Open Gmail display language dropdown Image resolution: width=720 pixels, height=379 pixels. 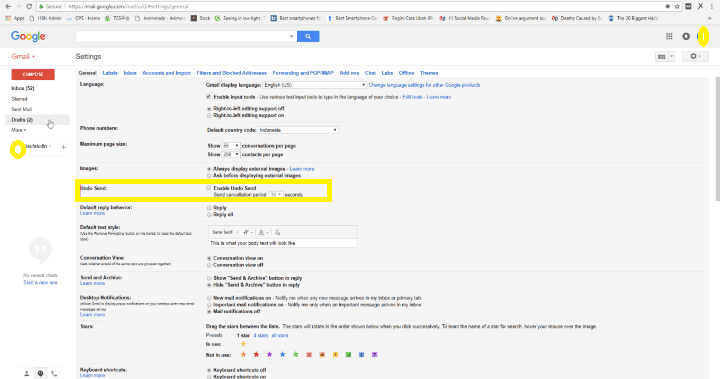pos(315,85)
